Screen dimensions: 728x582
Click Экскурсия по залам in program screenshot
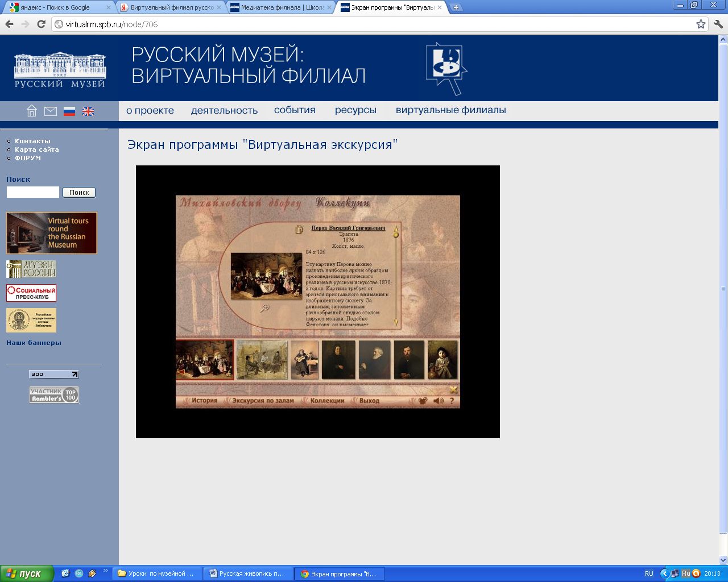263,401
